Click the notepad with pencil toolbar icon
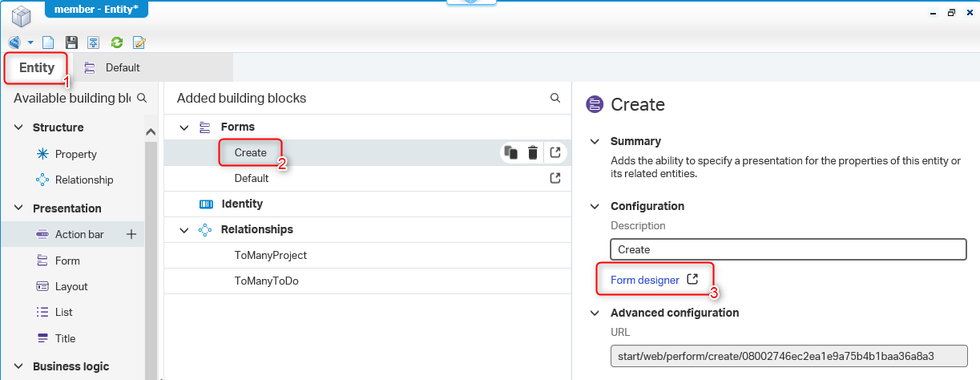The image size is (980, 380). 139,42
